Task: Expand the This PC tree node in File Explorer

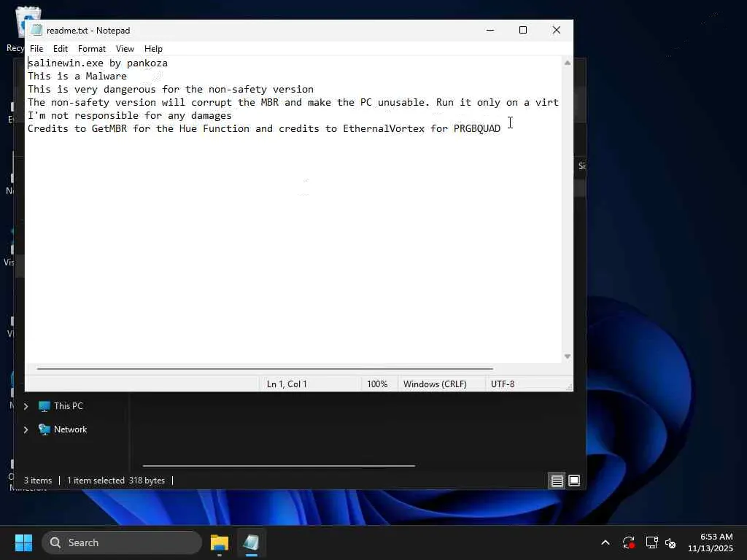Action: point(26,406)
